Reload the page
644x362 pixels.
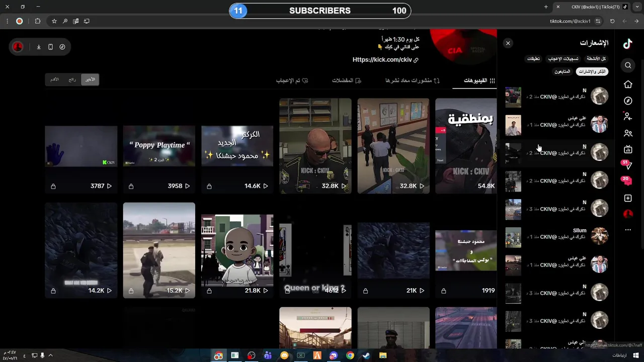[x=612, y=21]
